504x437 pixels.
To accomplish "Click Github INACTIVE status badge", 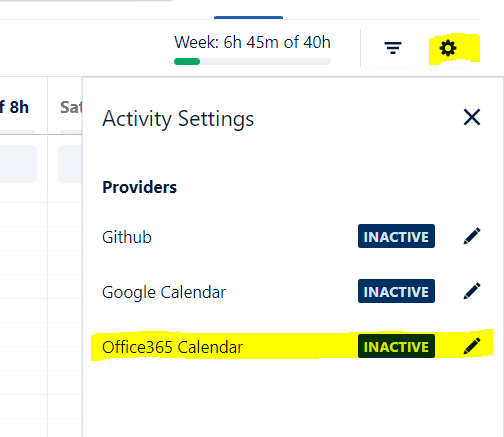I will (396, 236).
